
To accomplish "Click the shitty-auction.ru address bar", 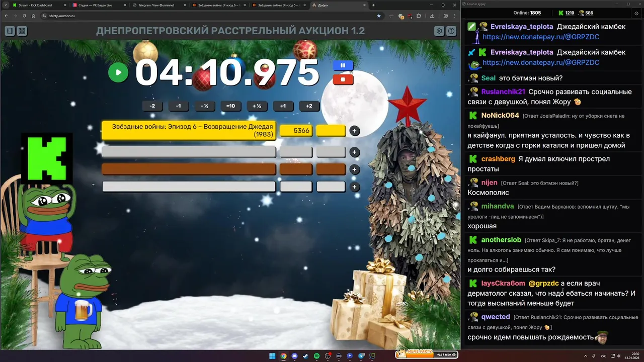I will 211,16.
